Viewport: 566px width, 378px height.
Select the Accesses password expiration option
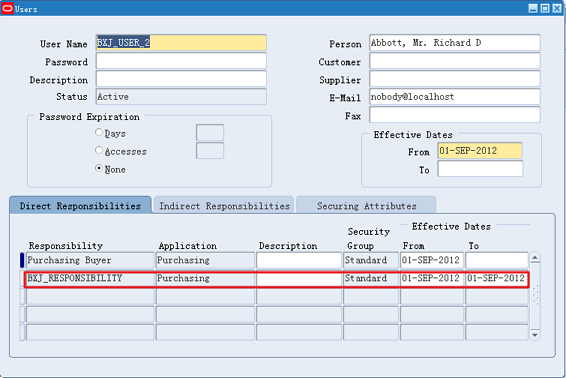99,150
